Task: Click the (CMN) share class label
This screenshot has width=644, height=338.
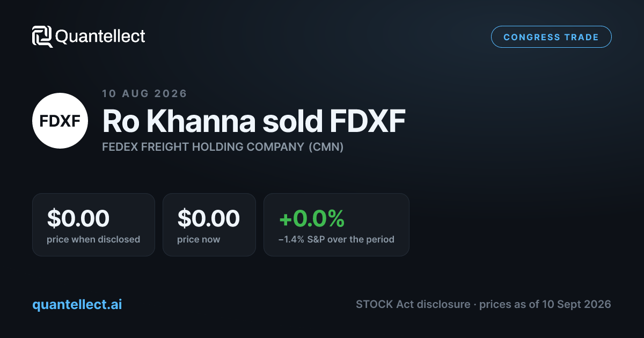Action: (x=326, y=146)
